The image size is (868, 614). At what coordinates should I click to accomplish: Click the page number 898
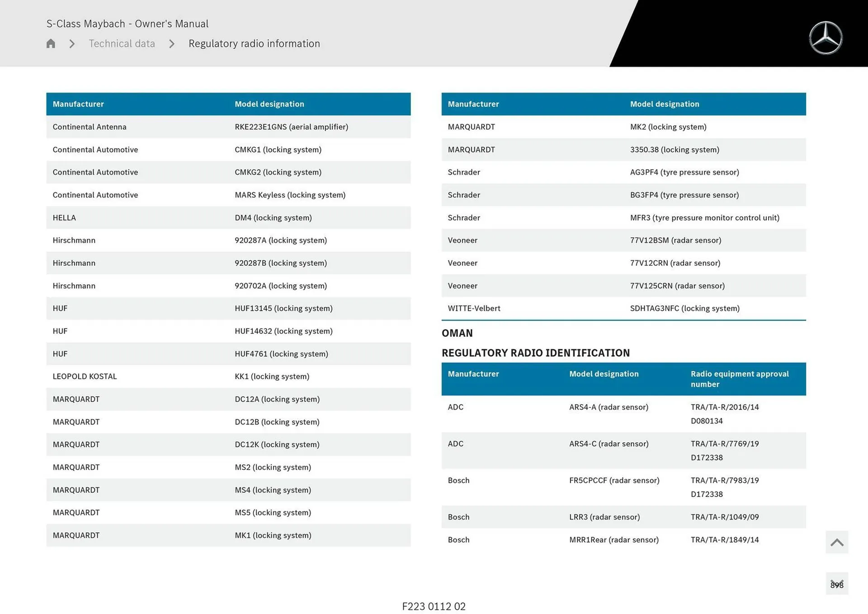(x=837, y=584)
